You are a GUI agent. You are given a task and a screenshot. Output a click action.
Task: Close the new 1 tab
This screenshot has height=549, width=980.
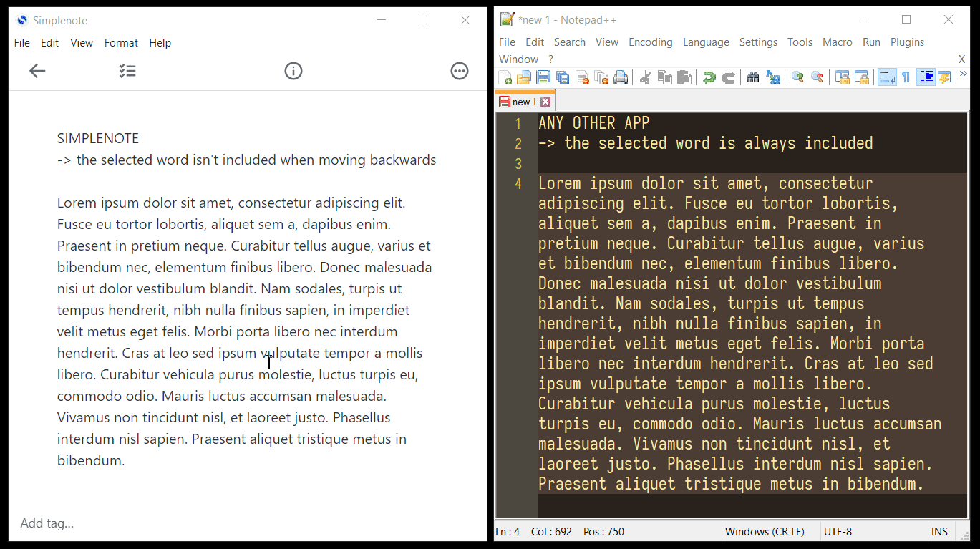[x=545, y=102]
